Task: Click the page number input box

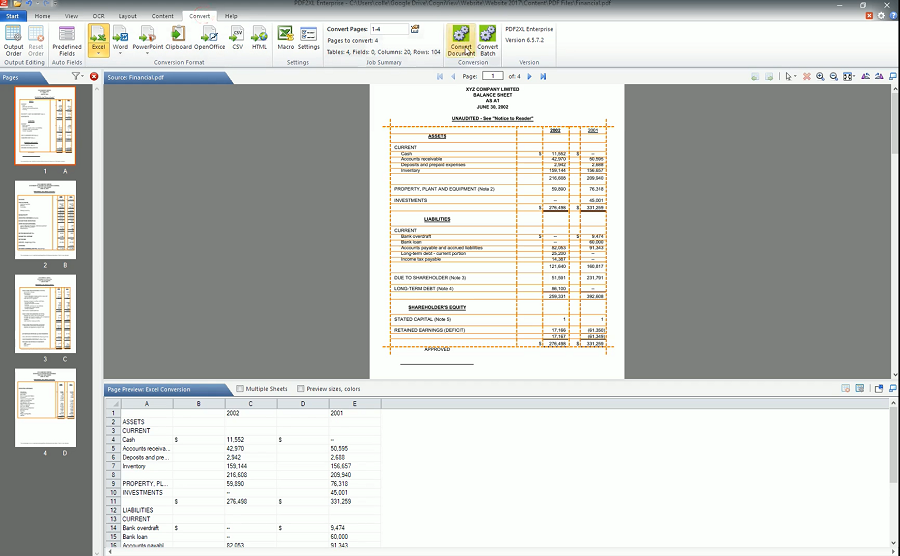Action: click(492, 76)
